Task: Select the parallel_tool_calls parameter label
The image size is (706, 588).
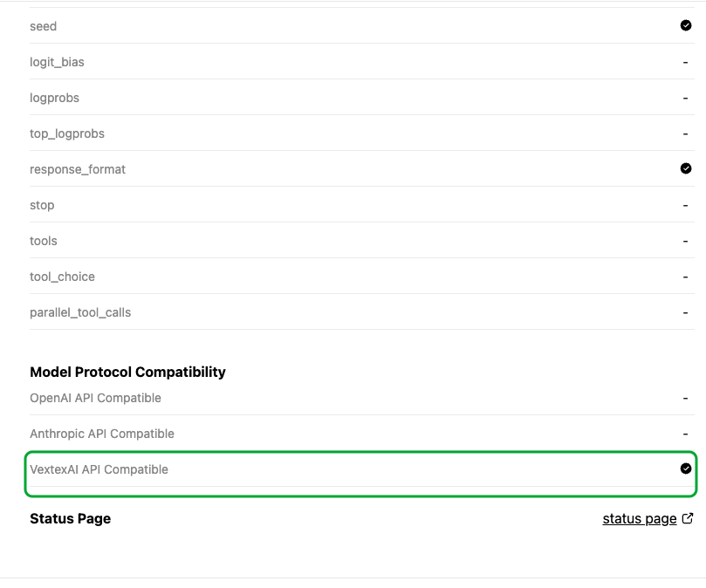Action: pos(80,312)
